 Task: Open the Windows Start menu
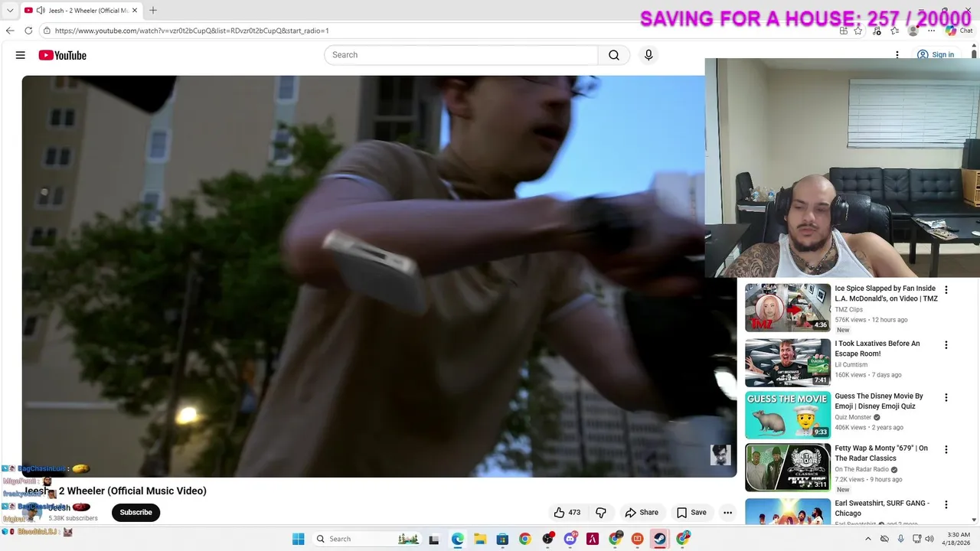pos(298,539)
